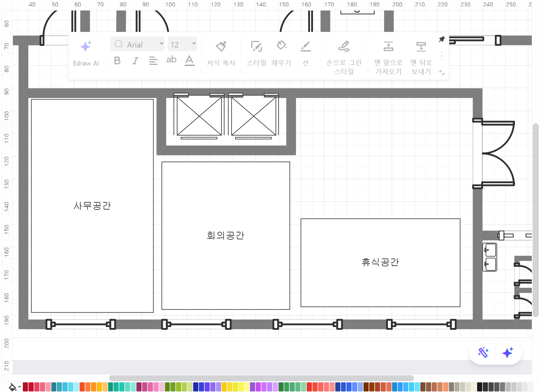Expand the Arial font dropdown arrow
This screenshot has height=392, width=539.
click(161, 44)
